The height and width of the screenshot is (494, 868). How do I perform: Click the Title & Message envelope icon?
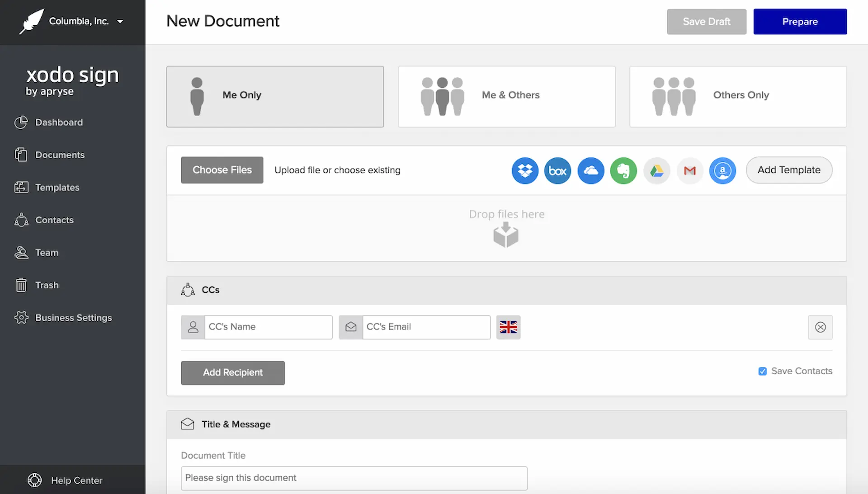point(187,424)
